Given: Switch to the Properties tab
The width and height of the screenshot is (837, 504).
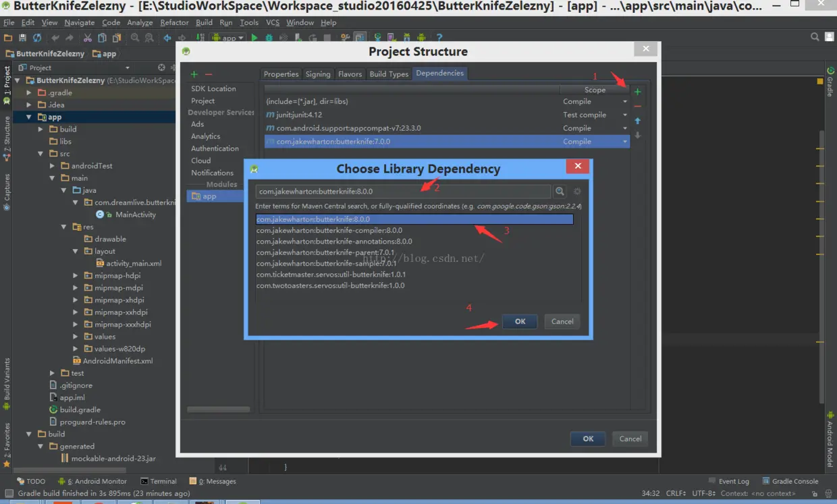Looking at the screenshot, I should (281, 74).
